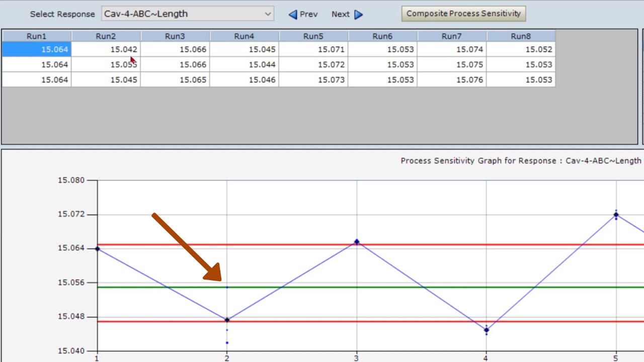Image resolution: width=644 pixels, height=362 pixels.
Task: Click Run4 cell value 15.044
Action: click(x=244, y=64)
